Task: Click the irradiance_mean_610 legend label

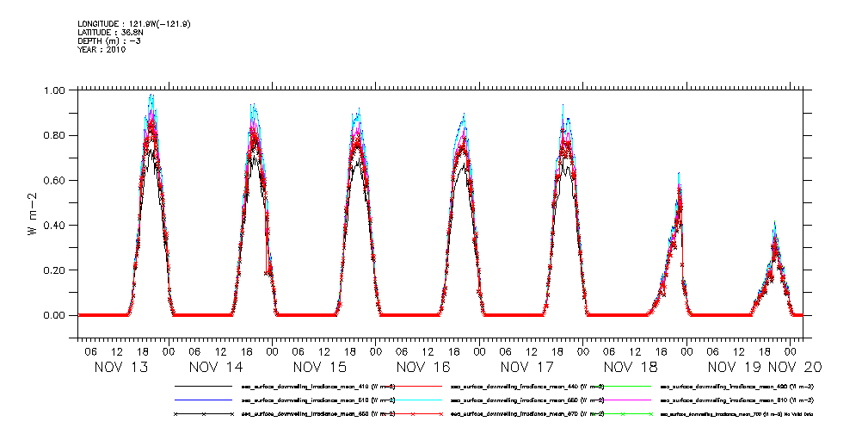Action: (x=737, y=400)
